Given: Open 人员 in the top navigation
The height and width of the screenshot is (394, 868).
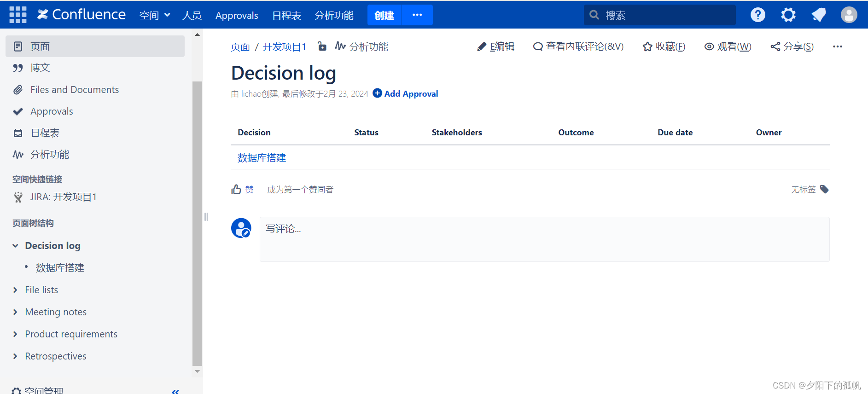Looking at the screenshot, I should click(192, 15).
